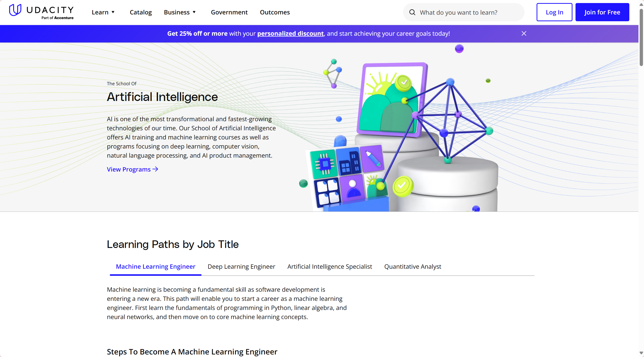Switch to the Deep Learning Engineer tab
644x357 pixels.
(x=241, y=266)
